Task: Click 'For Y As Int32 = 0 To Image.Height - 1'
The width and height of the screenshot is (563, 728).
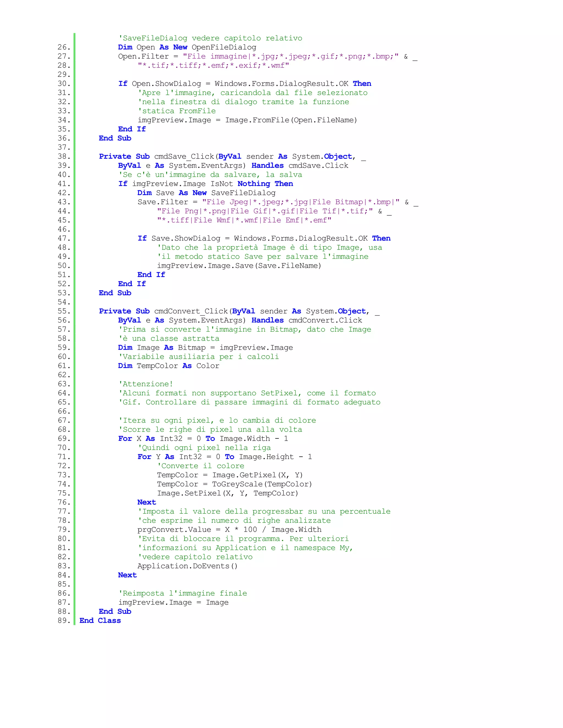Action: 225,457
